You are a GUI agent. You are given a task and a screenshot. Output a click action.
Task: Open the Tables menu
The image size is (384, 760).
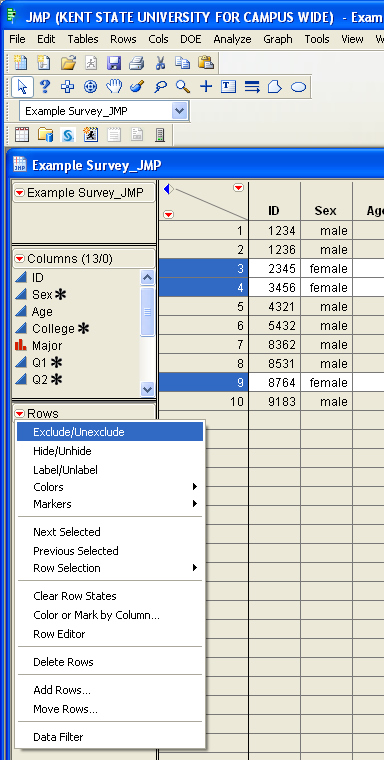[x=83, y=39]
